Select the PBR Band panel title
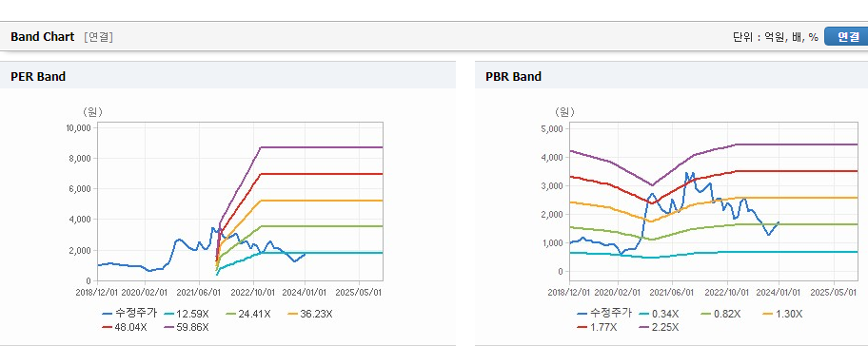This screenshot has height=346, width=868. tap(513, 77)
